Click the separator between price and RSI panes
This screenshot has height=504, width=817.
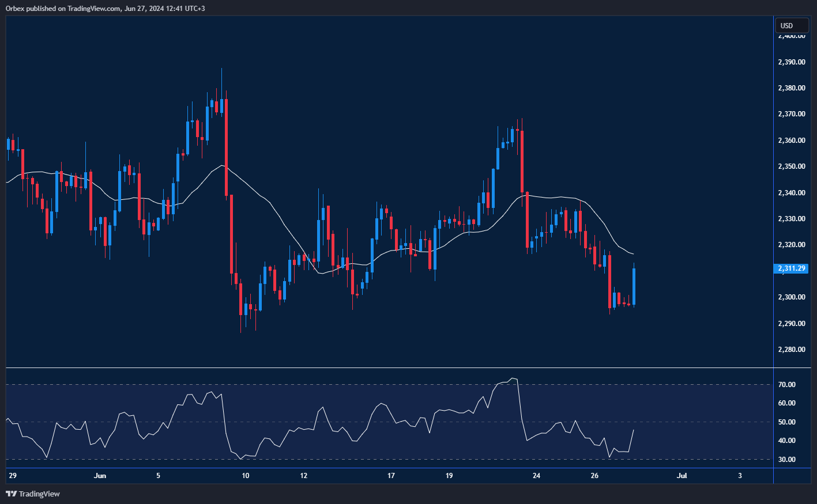[404, 367]
